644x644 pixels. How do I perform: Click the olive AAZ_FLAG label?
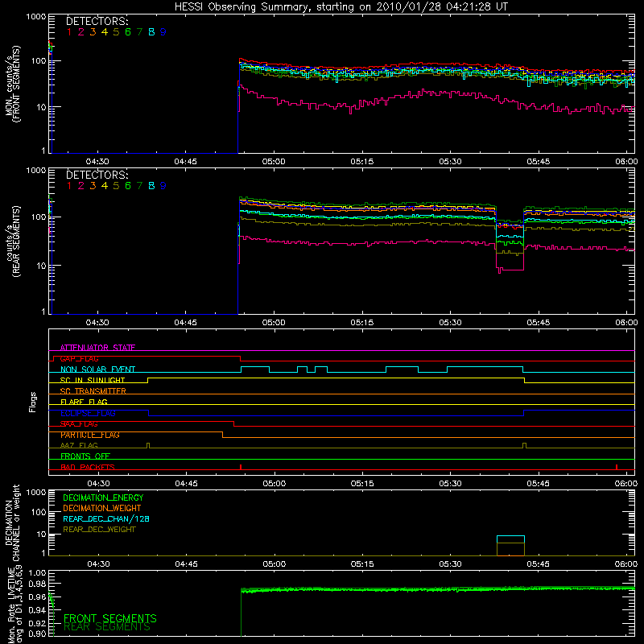pos(79,446)
